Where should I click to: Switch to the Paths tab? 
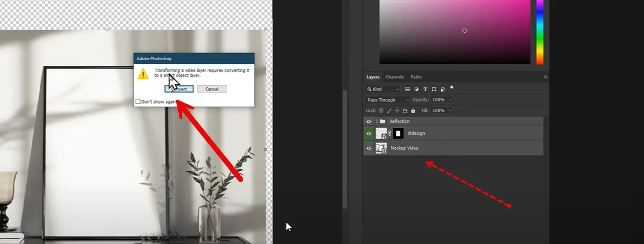coord(416,77)
